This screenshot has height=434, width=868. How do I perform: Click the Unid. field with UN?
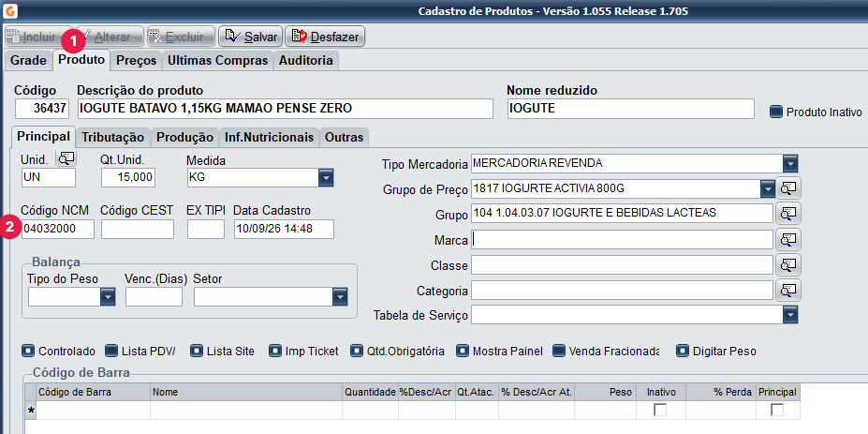[x=48, y=178]
